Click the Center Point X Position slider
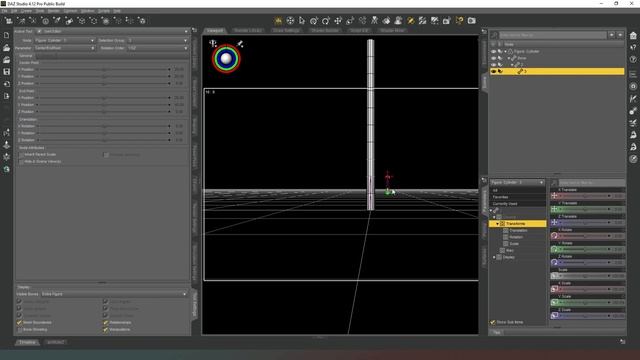640x360 pixels. (x=104, y=69)
